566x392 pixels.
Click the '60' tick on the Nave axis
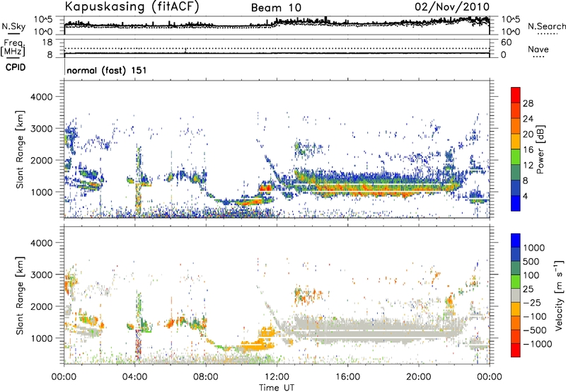[506, 42]
